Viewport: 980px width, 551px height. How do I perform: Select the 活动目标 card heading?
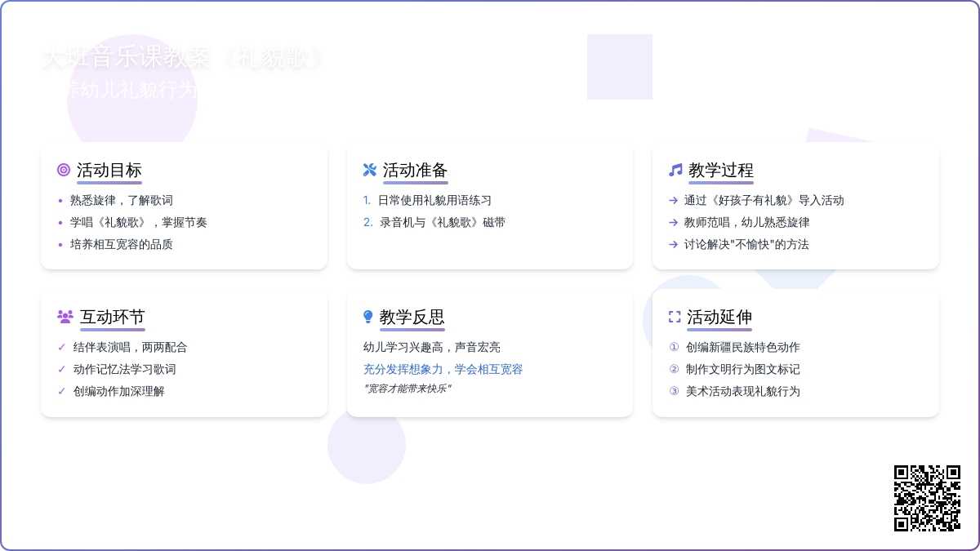coord(109,170)
